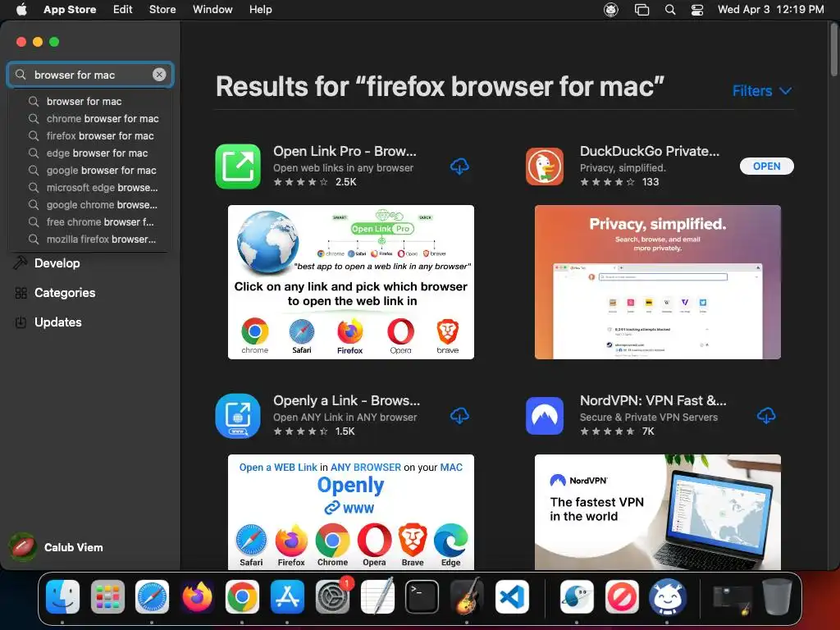
Task: Click the App Store icon in Dock
Action: click(287, 596)
